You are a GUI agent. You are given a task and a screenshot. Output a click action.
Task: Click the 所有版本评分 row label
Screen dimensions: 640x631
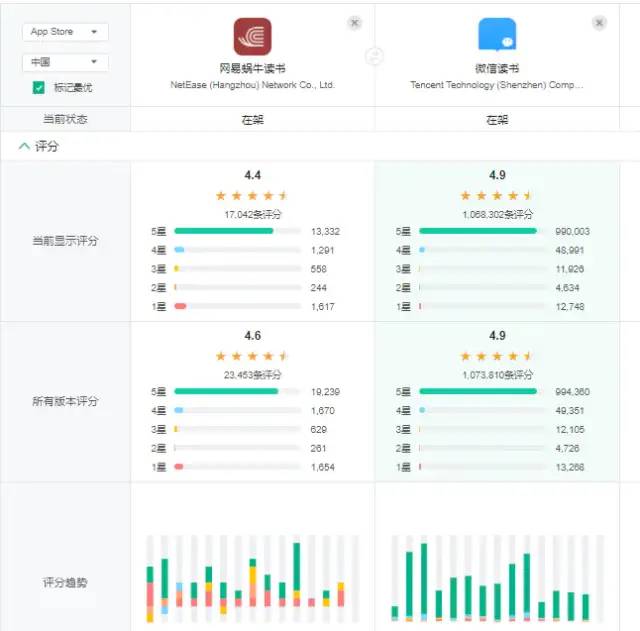pos(65,401)
